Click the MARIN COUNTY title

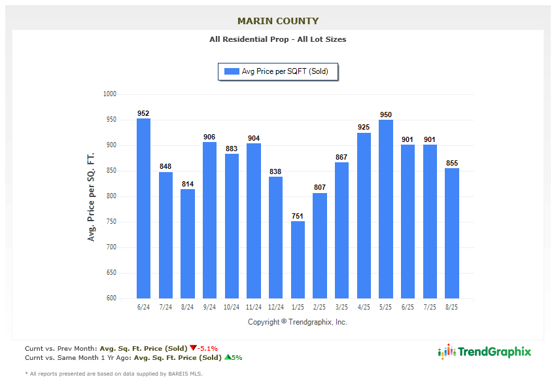tap(278, 21)
